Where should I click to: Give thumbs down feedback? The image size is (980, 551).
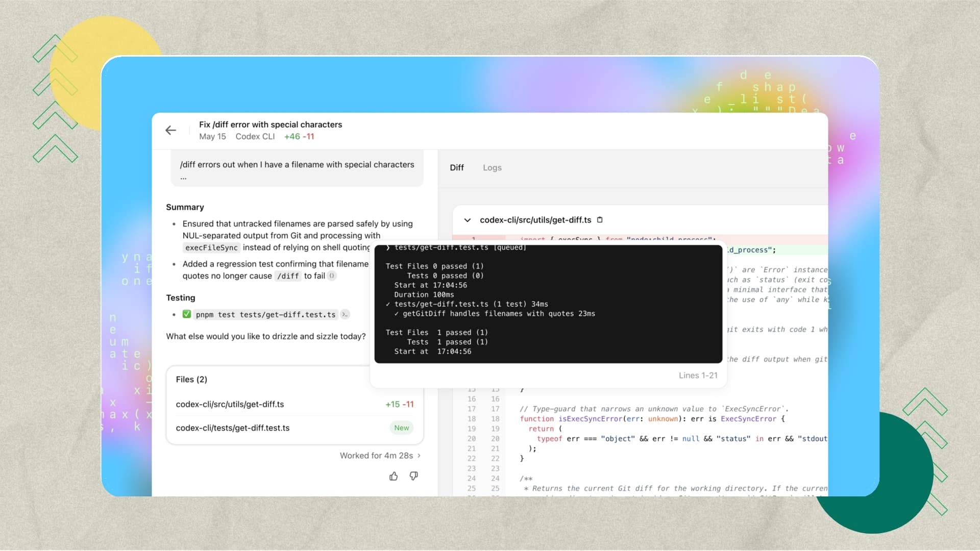click(x=414, y=476)
